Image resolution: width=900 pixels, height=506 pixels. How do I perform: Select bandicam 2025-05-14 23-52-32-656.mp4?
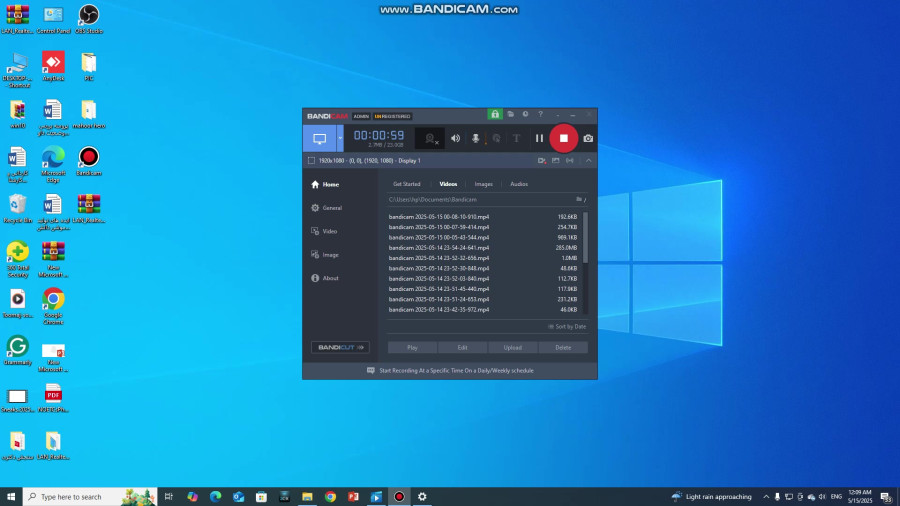(483, 258)
